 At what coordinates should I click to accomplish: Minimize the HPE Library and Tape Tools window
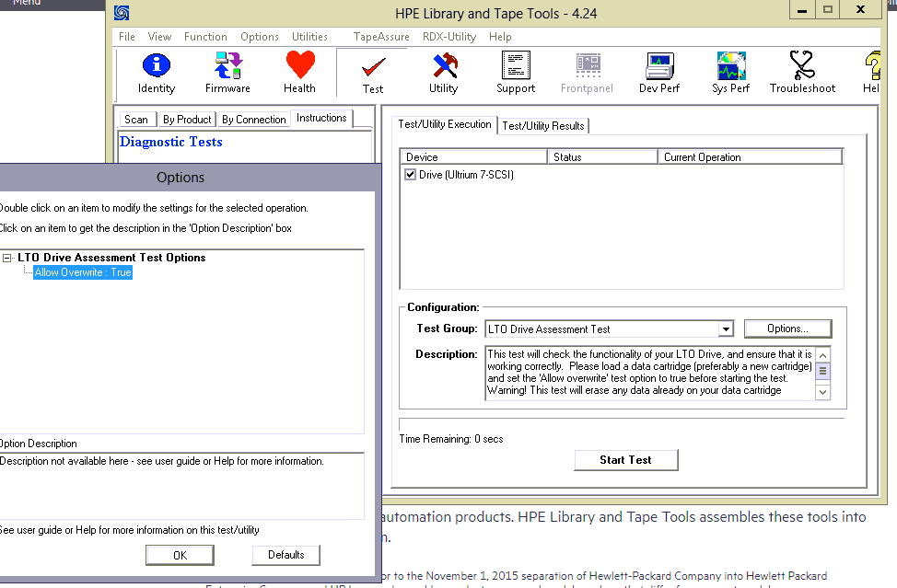tap(802, 10)
